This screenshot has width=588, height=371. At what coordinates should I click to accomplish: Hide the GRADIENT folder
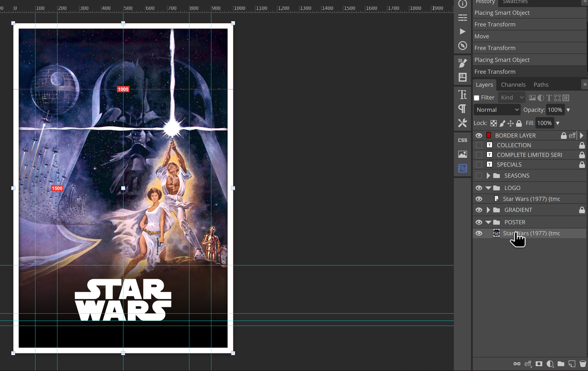tap(479, 210)
